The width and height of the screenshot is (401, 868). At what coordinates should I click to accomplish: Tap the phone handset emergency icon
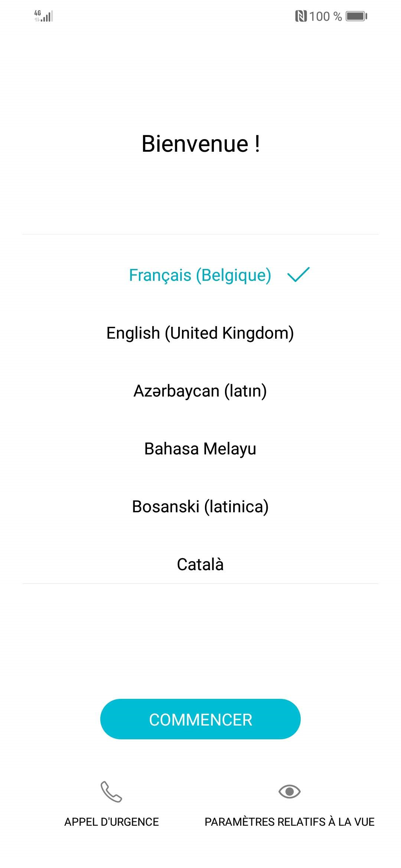(x=111, y=792)
